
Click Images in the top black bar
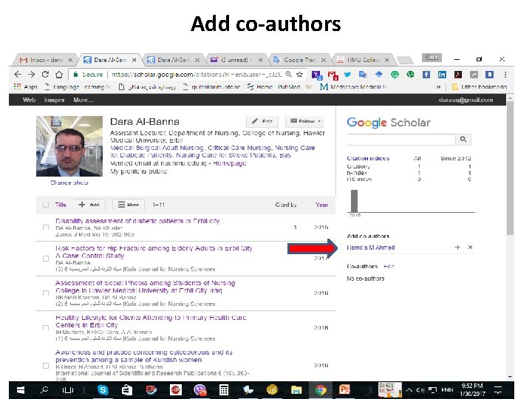(x=54, y=100)
